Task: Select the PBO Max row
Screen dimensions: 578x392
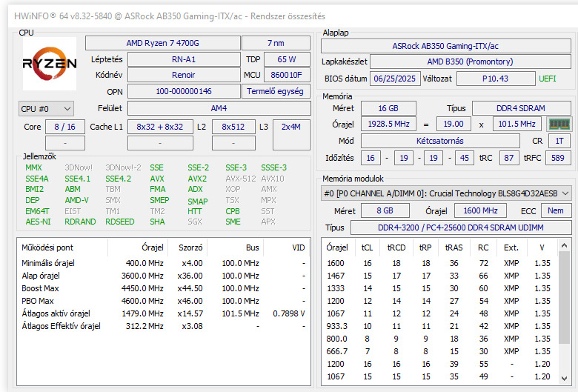Action: pyautogui.click(x=163, y=301)
